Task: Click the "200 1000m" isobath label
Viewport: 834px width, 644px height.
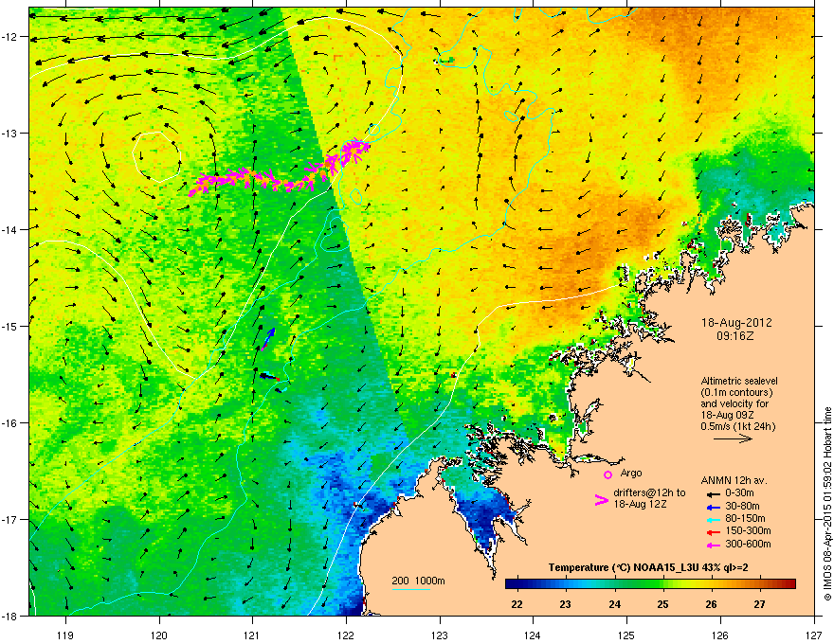Action: pos(418,581)
